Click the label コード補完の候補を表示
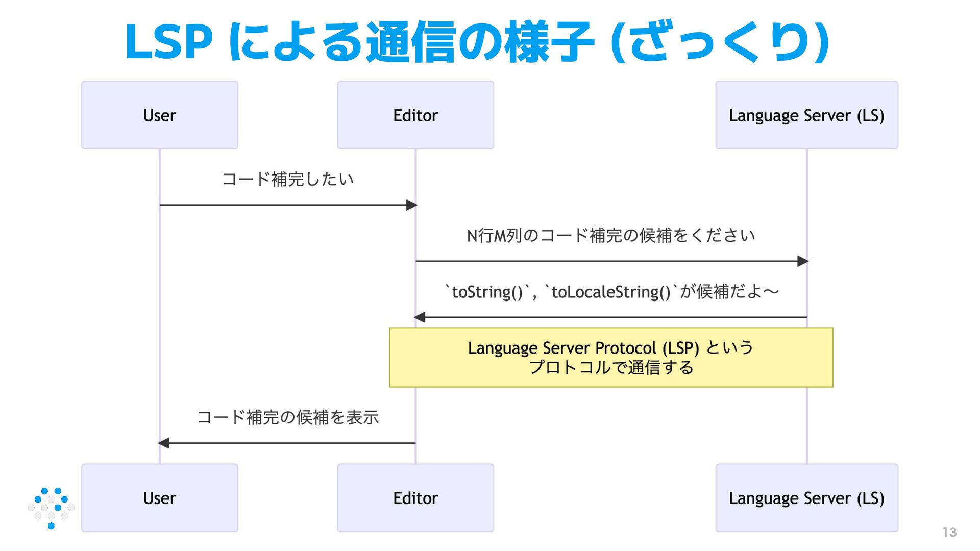Image resolution: width=980 pixels, height=551 pixels. tap(287, 417)
